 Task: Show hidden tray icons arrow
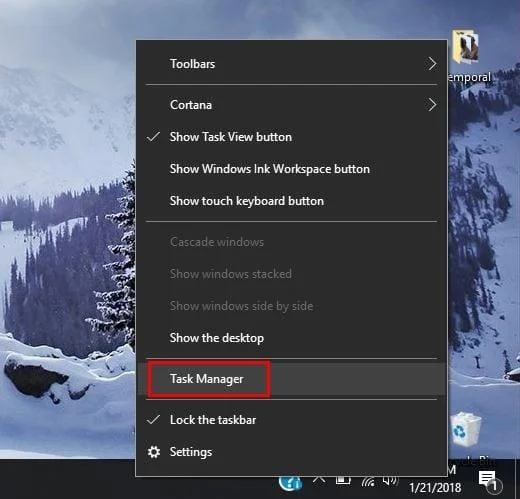click(319, 479)
